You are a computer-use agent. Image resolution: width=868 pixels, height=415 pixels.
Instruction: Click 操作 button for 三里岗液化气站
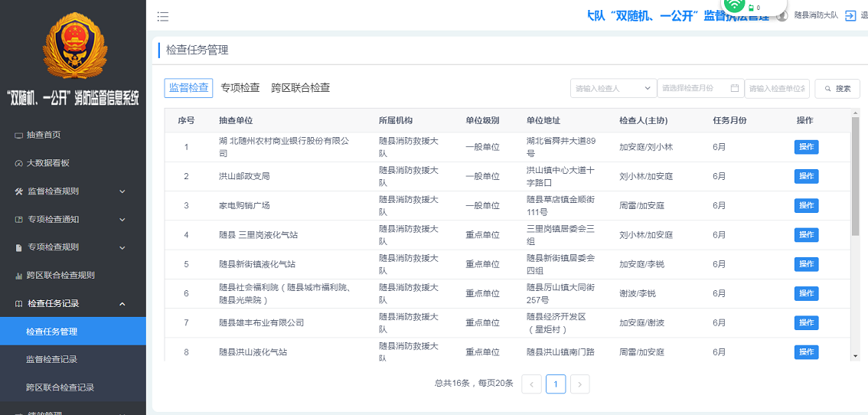[807, 235]
